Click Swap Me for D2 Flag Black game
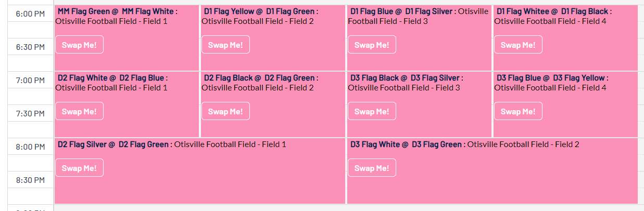This screenshot has width=644, height=211. tap(225, 111)
